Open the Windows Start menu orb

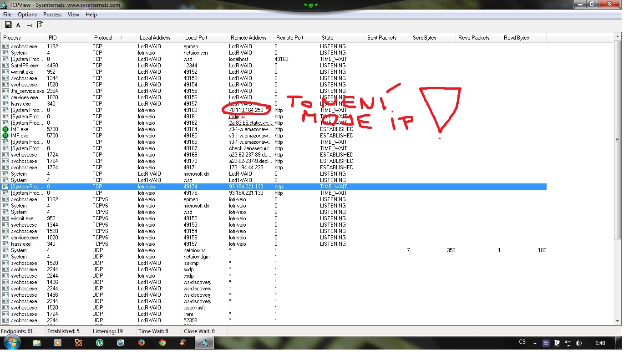12,343
